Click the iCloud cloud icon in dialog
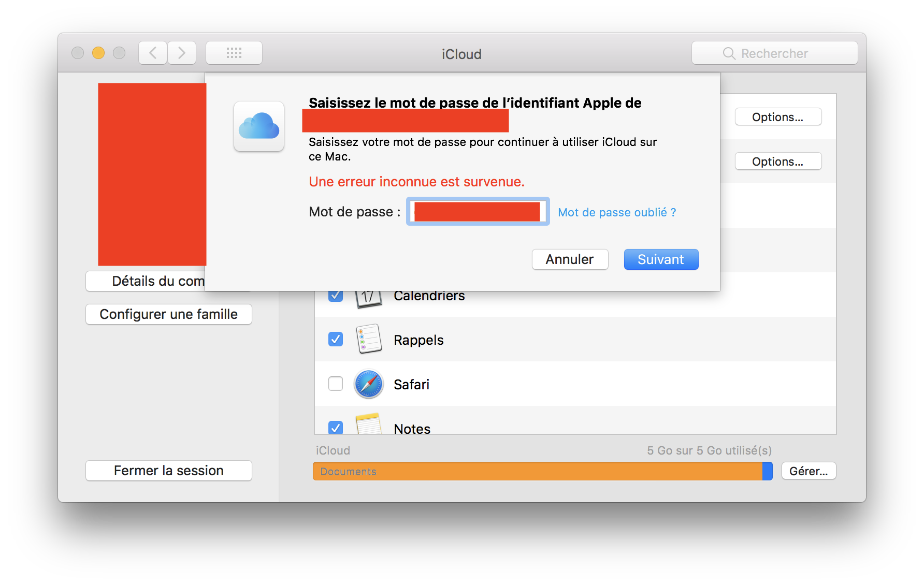The height and width of the screenshot is (585, 924). tap(259, 126)
